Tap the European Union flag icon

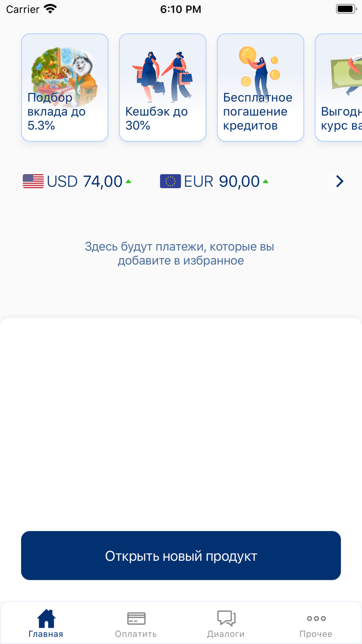coord(170,181)
